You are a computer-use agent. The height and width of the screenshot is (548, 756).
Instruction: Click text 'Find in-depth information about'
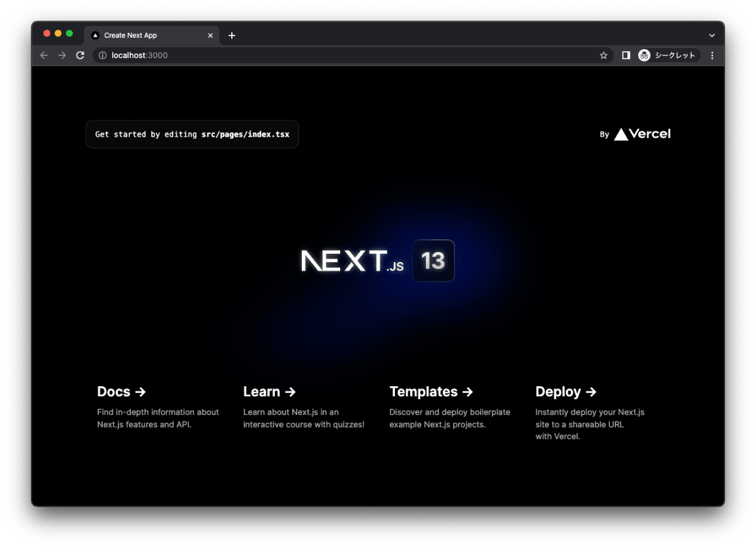pyautogui.click(x=158, y=412)
